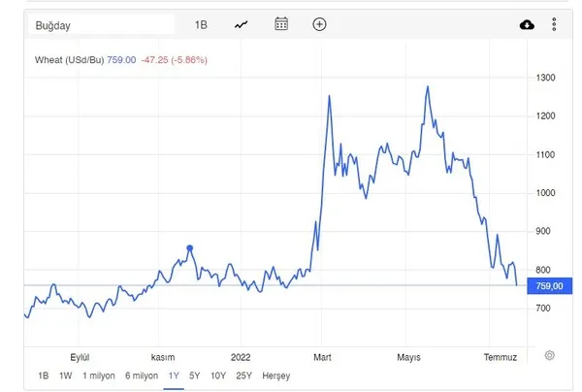Click the blue dot marker on chart line

coord(189,248)
